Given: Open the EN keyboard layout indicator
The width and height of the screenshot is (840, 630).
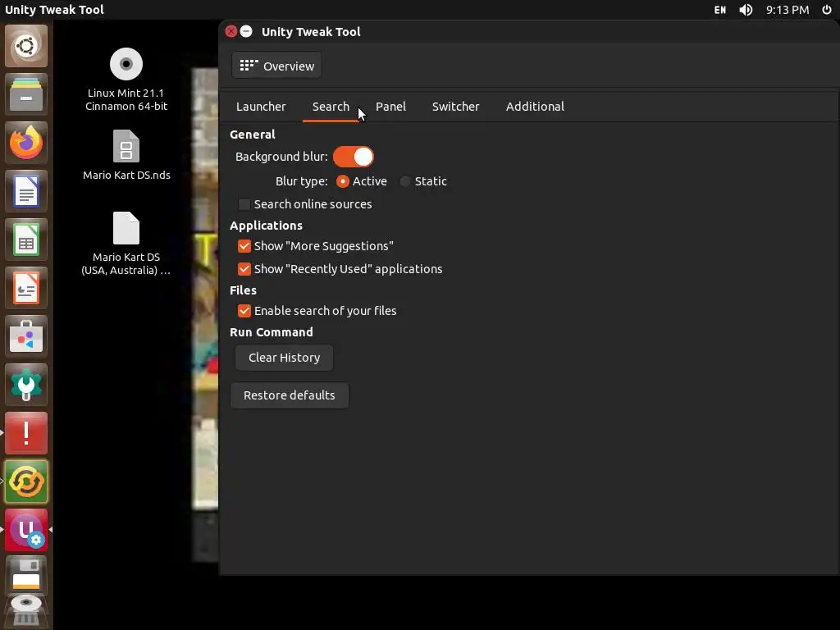Looking at the screenshot, I should click(720, 10).
